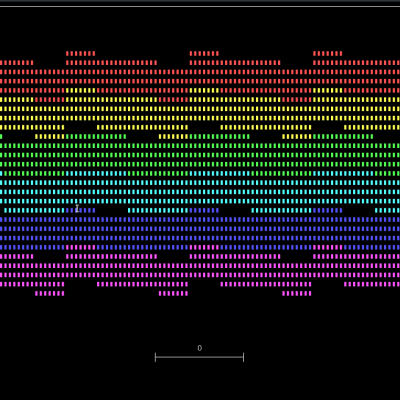Screen dimensions: 400x400
Task: Click the slider track below the 0 label
Action: coord(199,357)
